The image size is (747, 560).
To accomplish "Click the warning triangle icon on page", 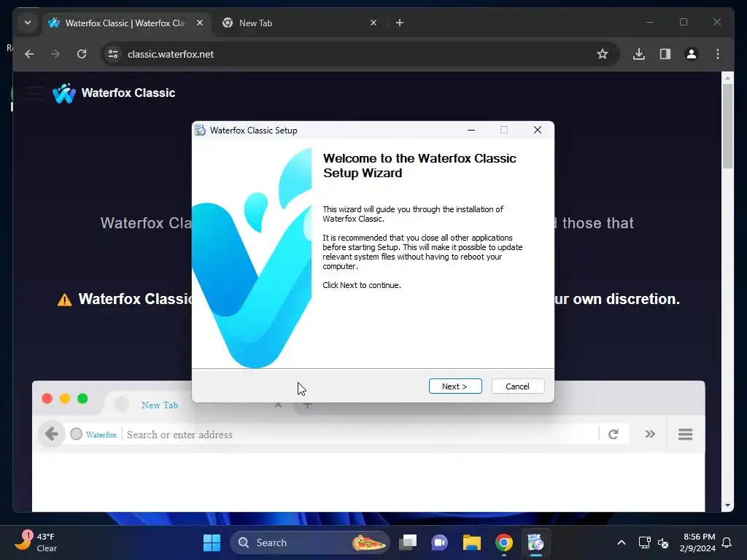I will (65, 300).
